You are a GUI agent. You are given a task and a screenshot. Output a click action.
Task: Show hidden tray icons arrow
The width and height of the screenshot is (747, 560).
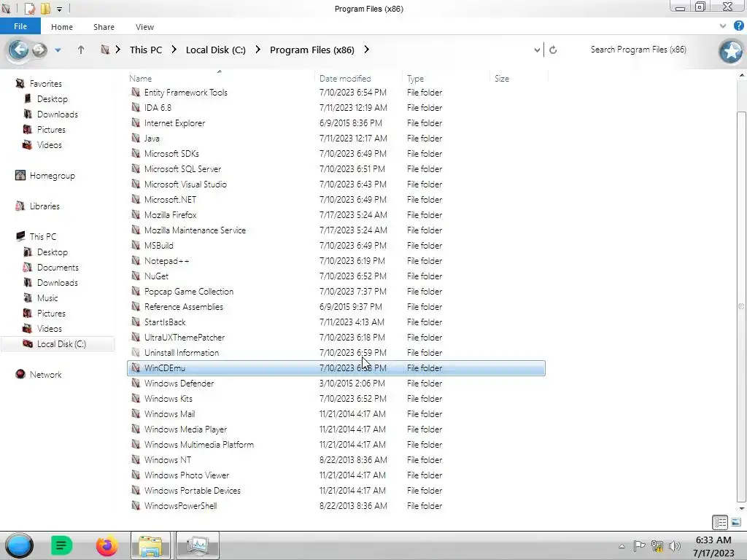point(622,546)
